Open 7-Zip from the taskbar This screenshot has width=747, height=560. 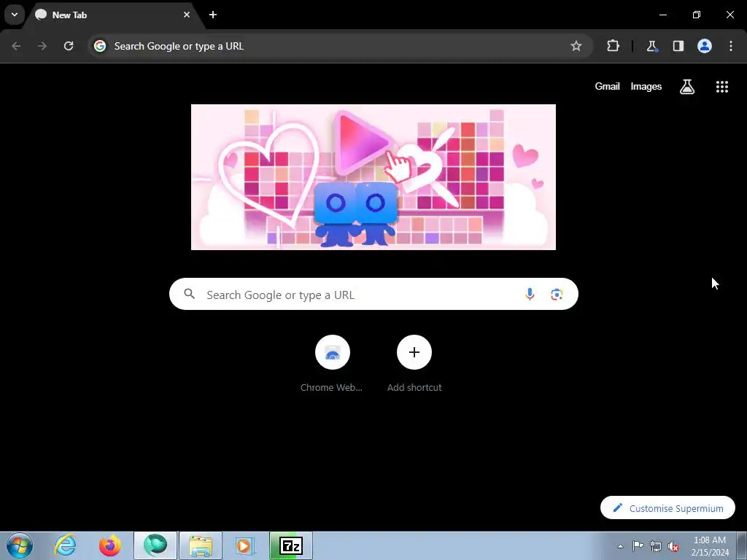291,545
